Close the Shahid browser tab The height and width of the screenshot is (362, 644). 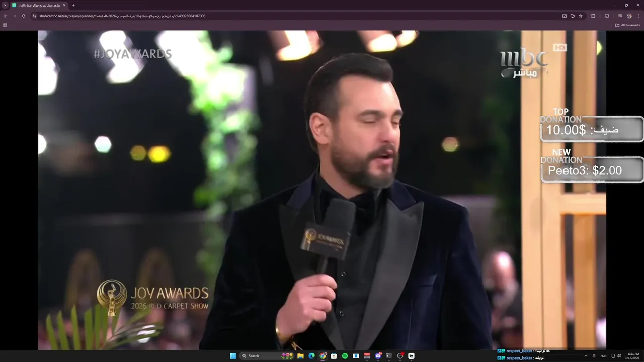(x=64, y=5)
